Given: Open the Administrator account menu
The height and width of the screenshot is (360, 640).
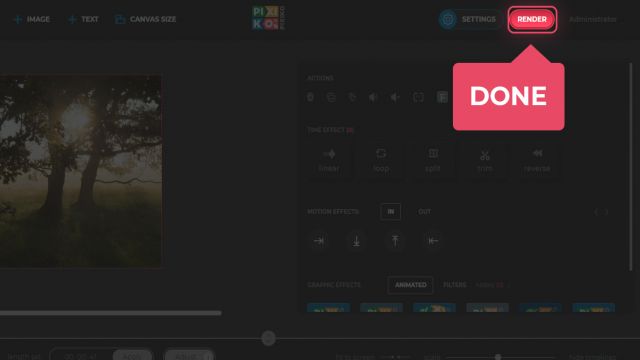Looking at the screenshot, I should pyautogui.click(x=592, y=19).
